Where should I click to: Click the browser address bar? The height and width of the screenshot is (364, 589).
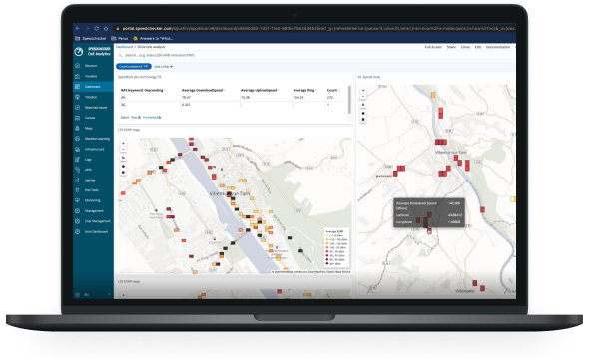point(314,28)
